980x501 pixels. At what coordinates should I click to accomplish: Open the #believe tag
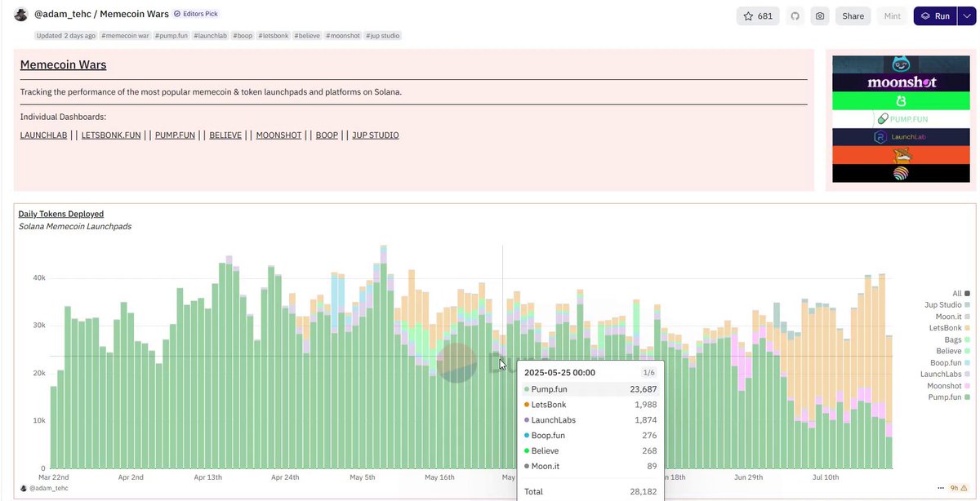306,36
